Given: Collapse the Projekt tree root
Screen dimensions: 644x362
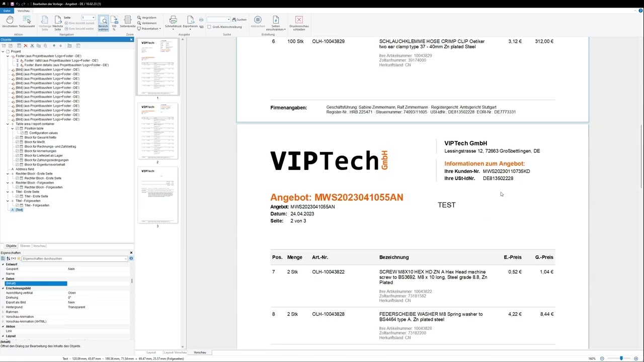Looking at the screenshot, I should click(3, 51).
